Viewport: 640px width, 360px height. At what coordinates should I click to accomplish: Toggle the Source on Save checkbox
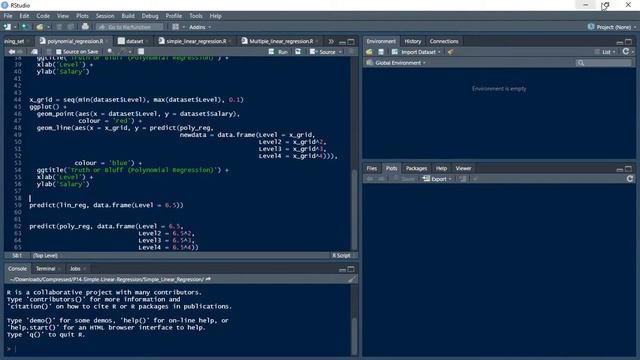coord(59,52)
